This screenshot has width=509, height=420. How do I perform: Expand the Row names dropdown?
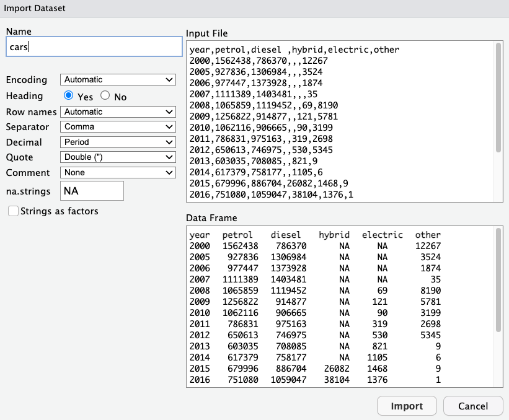coord(118,112)
